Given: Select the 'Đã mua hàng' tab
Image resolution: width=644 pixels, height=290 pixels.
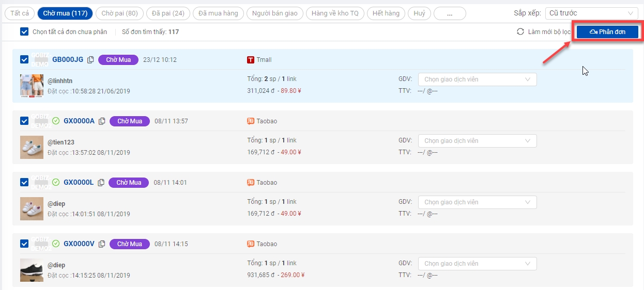Looking at the screenshot, I should click(217, 13).
